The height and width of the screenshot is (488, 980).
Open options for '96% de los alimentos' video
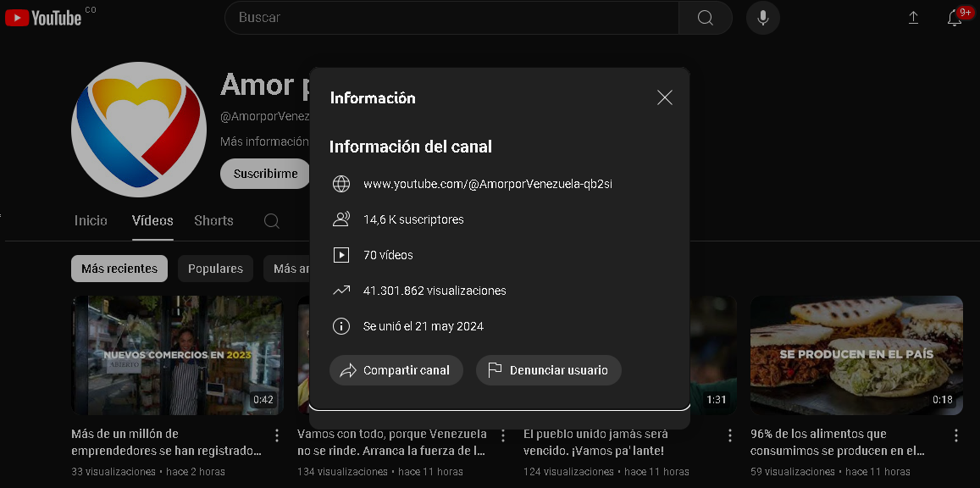[955, 435]
